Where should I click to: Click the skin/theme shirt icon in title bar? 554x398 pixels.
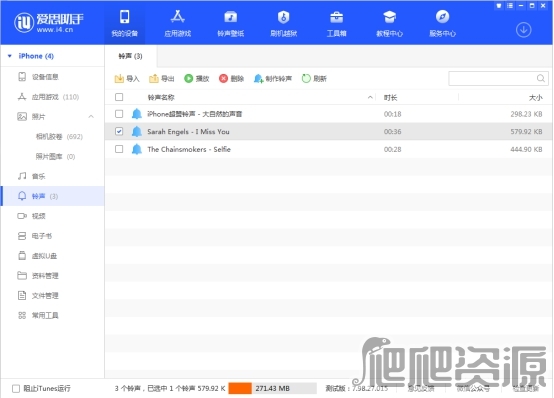point(499,6)
